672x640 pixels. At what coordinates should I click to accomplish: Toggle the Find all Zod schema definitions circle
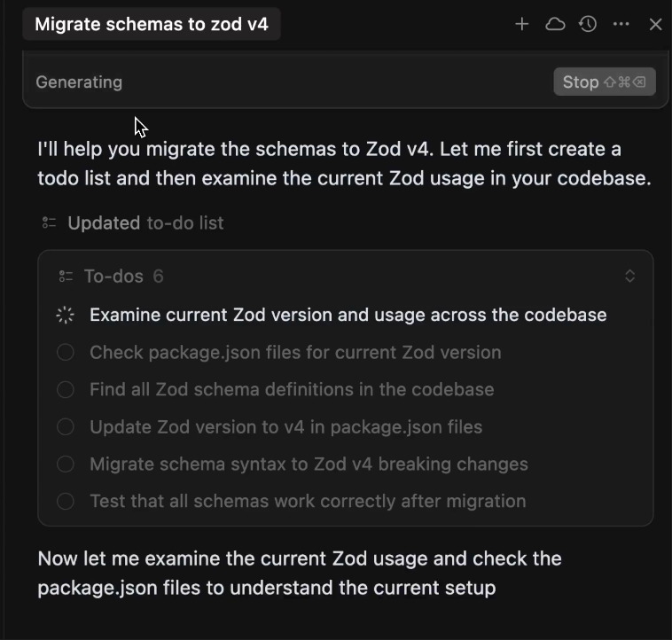click(65, 389)
